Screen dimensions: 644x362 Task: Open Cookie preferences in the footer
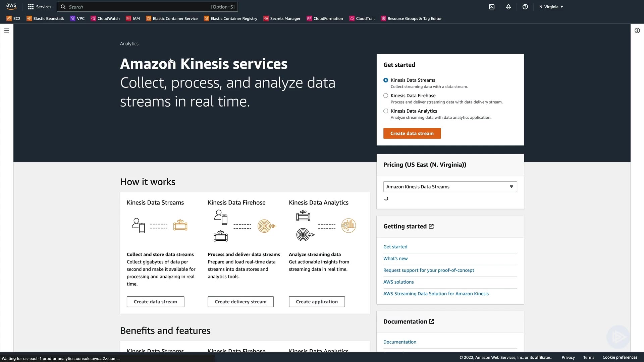(x=620, y=357)
